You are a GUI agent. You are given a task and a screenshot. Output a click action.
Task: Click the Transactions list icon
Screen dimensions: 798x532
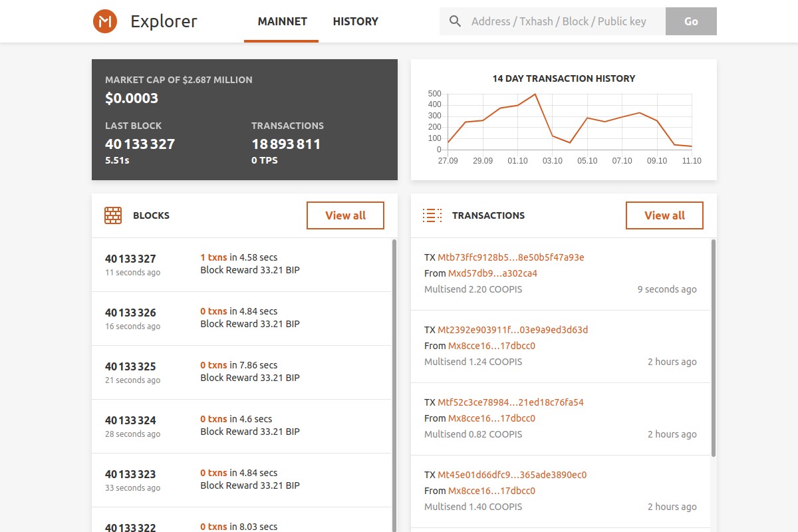pos(432,215)
